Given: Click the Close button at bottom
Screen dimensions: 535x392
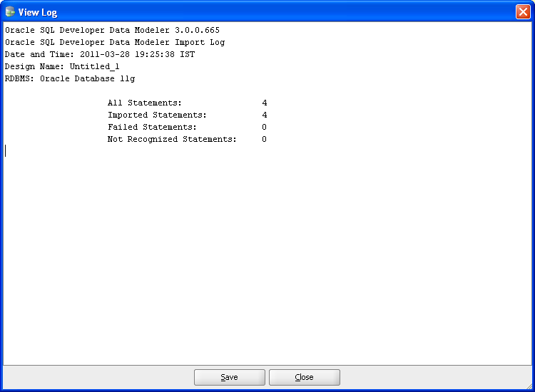Looking at the screenshot, I should point(305,377).
